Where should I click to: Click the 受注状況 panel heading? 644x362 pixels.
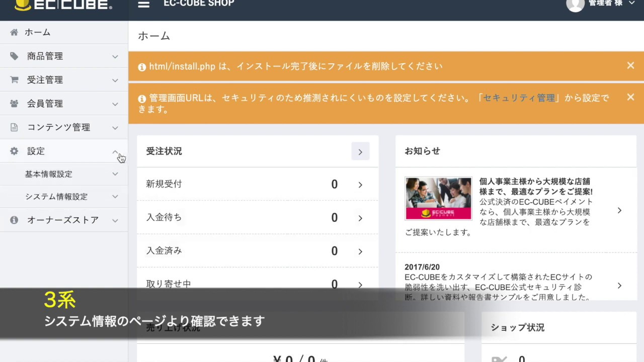click(164, 151)
